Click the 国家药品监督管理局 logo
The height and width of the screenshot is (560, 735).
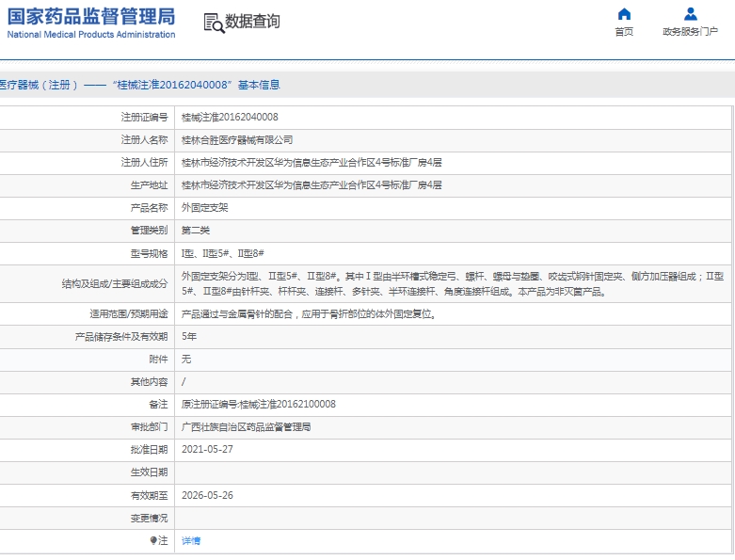[91, 23]
